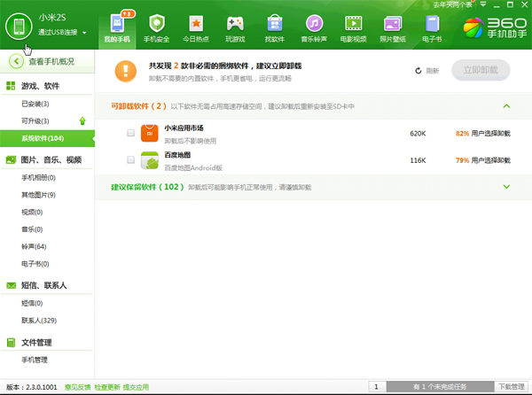Screen dimensions: 532x395
Task: Click the green upgrade arrow beside 可升级
Action: tap(82, 120)
